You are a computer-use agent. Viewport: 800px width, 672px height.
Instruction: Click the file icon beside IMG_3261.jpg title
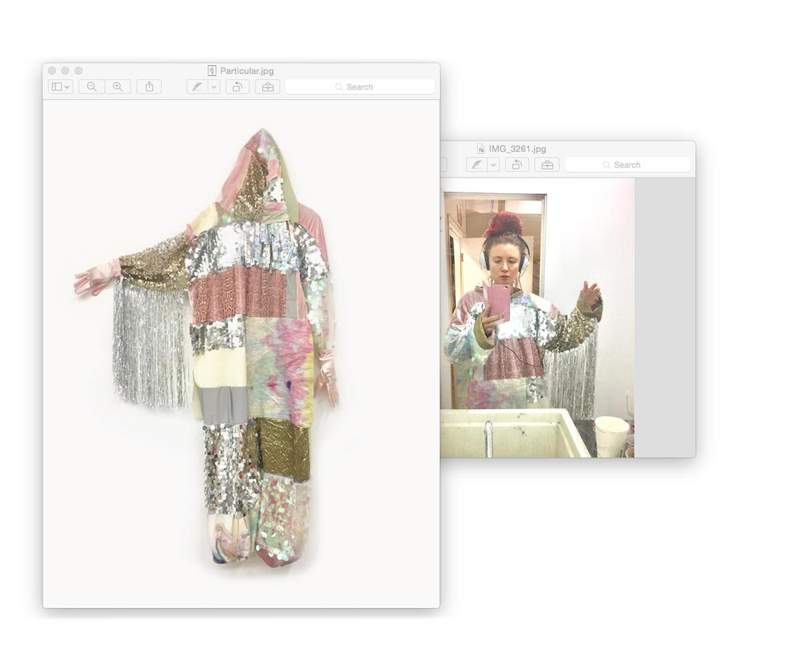coord(481,149)
